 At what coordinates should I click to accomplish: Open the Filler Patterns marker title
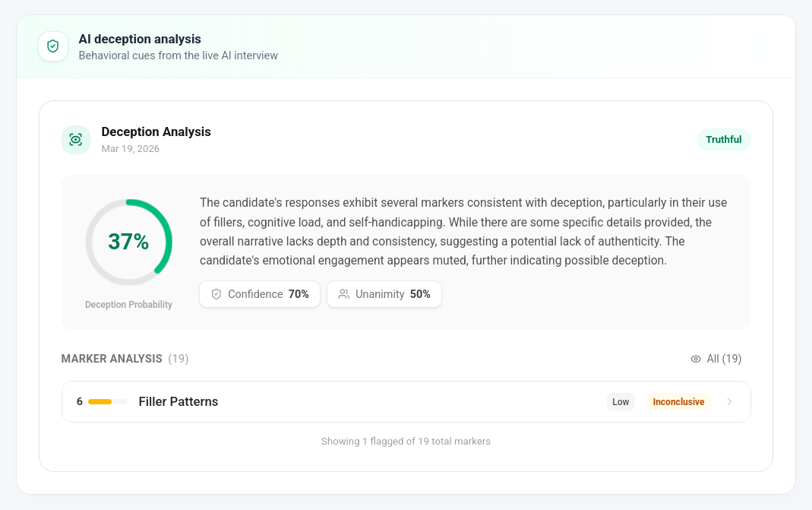pyautogui.click(x=179, y=402)
